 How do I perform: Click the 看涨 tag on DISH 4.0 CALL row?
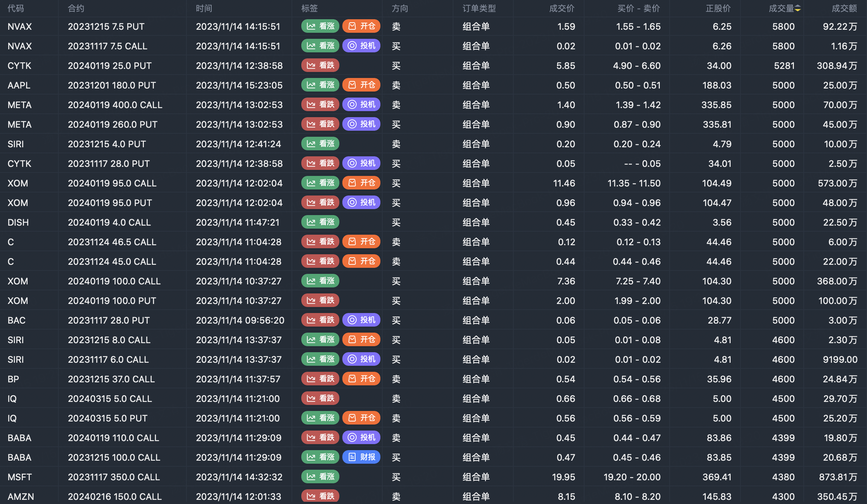321,222
